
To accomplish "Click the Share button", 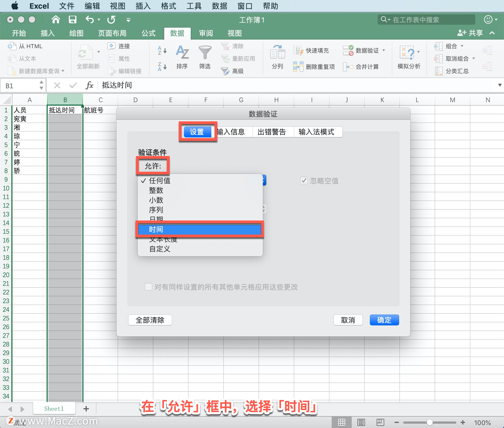I will coord(470,33).
